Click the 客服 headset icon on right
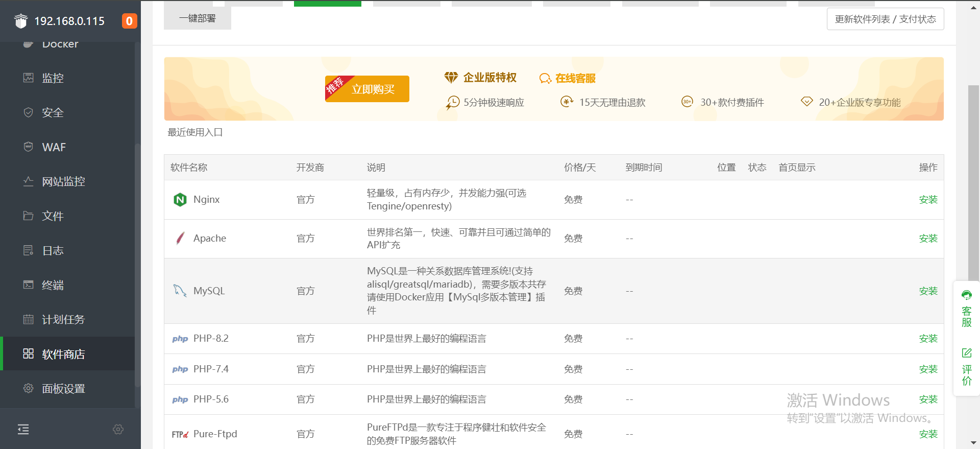The height and width of the screenshot is (449, 980). 967,295
